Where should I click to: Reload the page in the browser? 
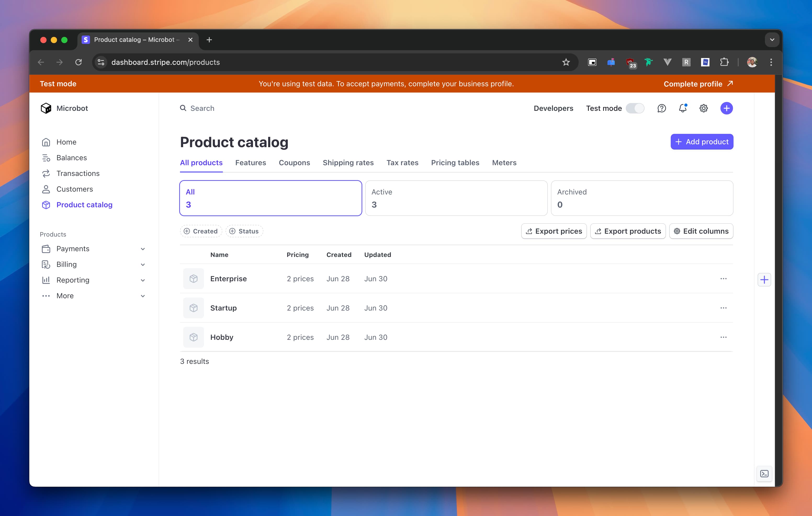(78, 62)
